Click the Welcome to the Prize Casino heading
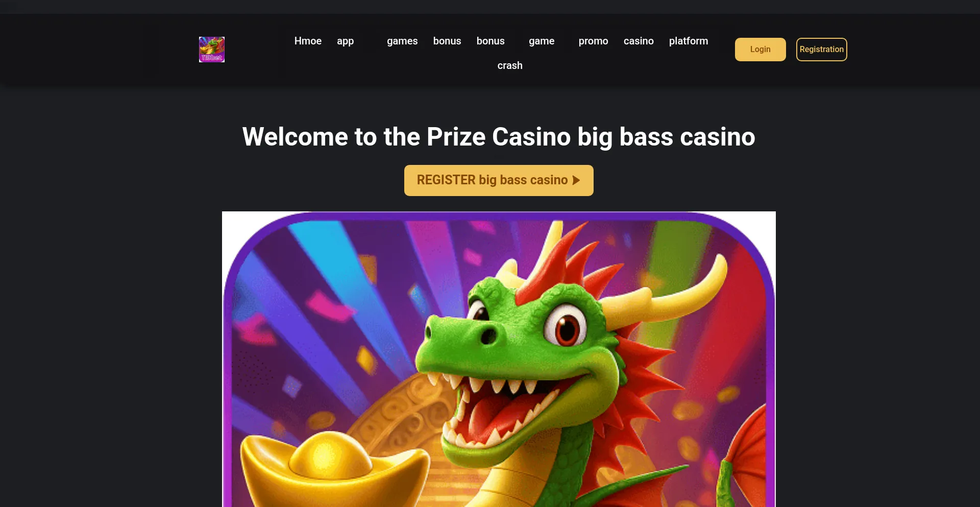The height and width of the screenshot is (507, 980). coord(499,137)
